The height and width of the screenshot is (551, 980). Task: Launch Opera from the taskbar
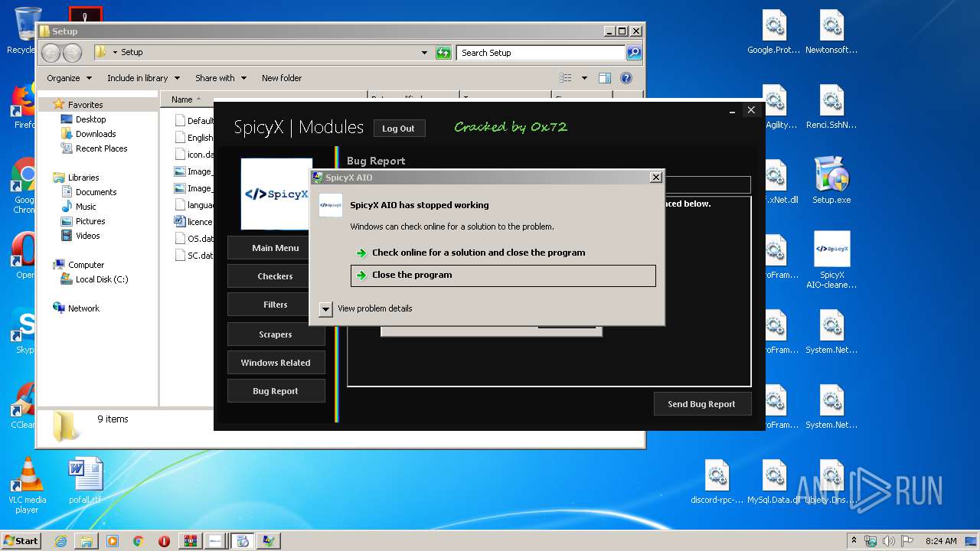click(x=164, y=541)
